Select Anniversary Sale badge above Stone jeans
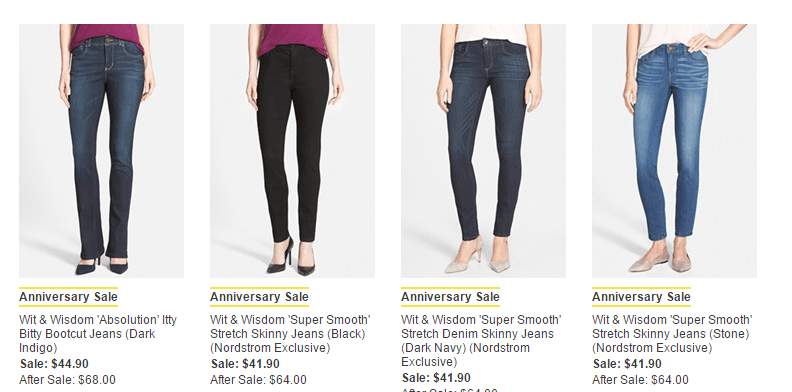Viewport: 792px width, 392px height. (x=641, y=297)
